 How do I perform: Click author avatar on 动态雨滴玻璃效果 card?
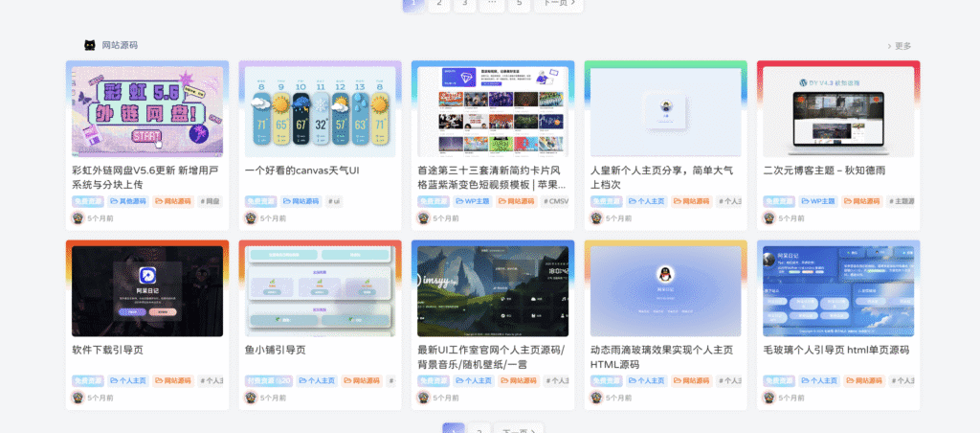(x=596, y=398)
